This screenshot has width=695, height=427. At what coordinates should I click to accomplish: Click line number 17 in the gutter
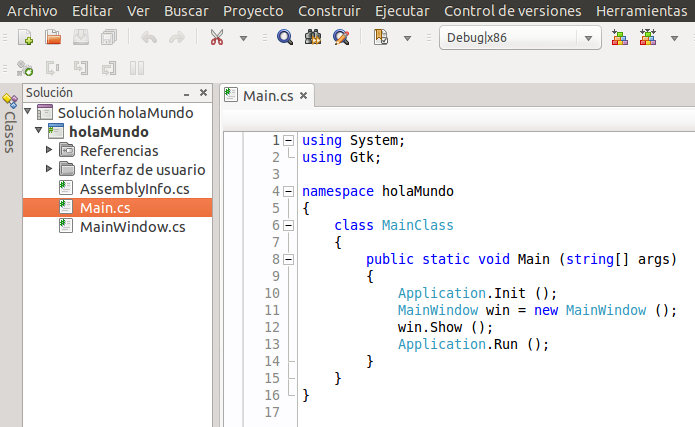[272, 412]
